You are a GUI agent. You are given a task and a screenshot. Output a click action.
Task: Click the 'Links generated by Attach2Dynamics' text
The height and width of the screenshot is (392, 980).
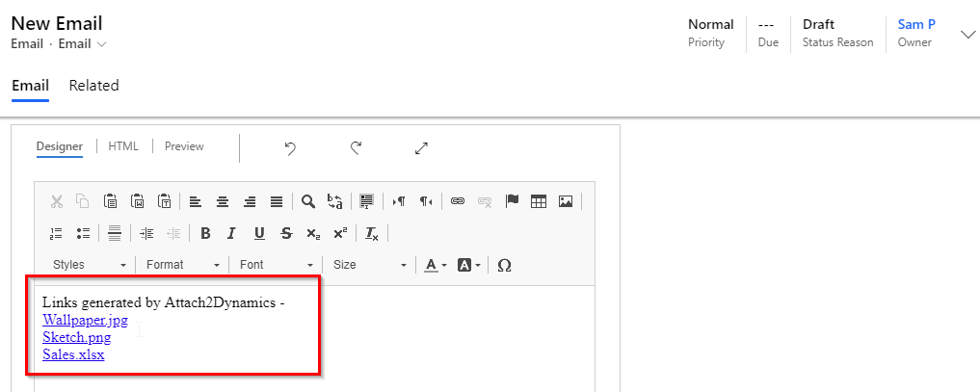point(159,302)
